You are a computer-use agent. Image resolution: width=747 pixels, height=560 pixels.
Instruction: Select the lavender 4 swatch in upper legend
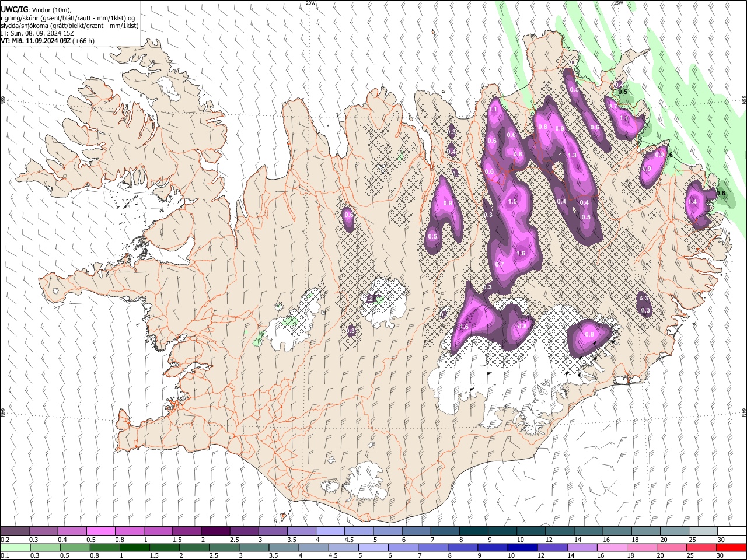(x=330, y=531)
